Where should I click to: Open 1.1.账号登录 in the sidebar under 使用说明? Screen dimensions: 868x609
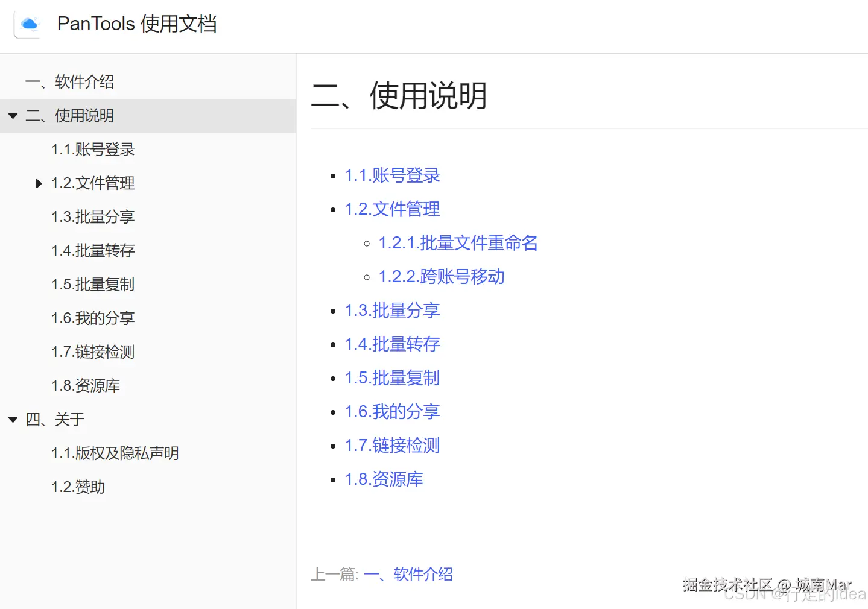93,150
